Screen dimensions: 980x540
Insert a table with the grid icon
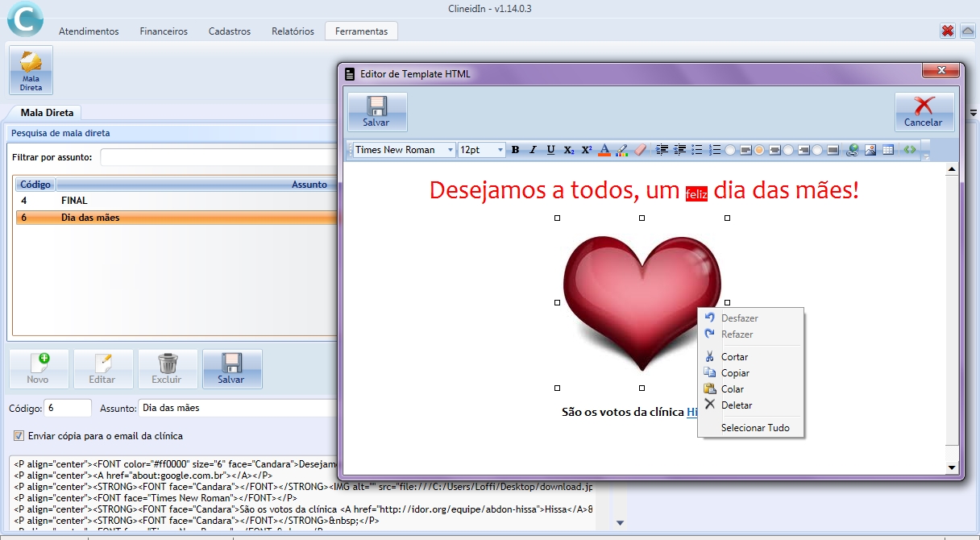[887, 150]
